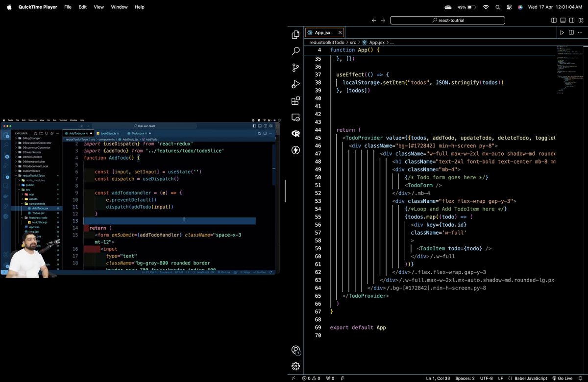The image size is (588, 382).
Task: Toggle the Secondary Side Bar layout icon
Action: 572,21
